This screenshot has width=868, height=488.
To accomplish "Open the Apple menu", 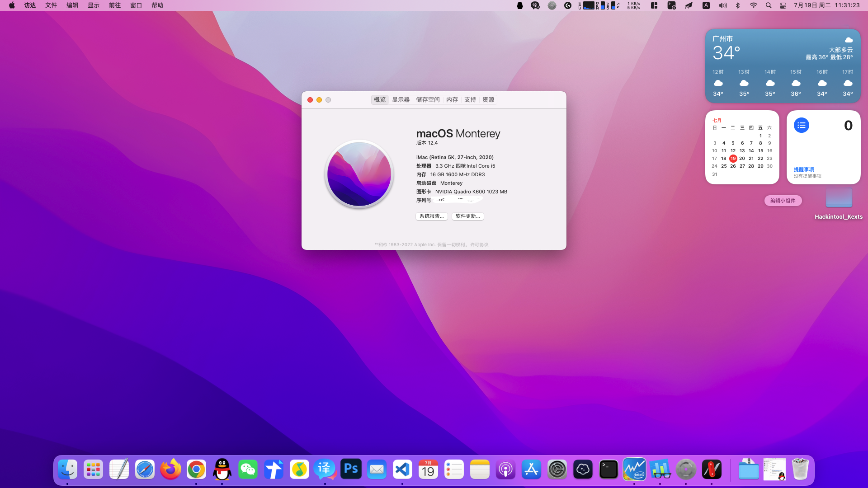I will [x=12, y=5].
